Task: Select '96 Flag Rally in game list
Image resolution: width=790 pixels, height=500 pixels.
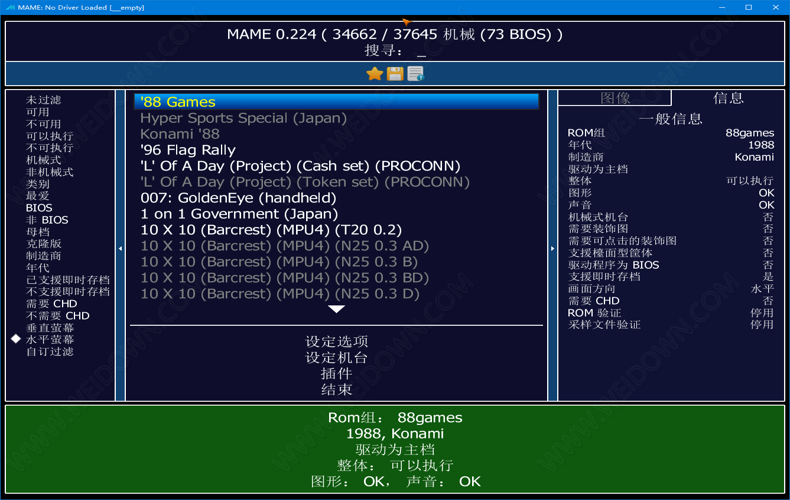Action: (188, 150)
